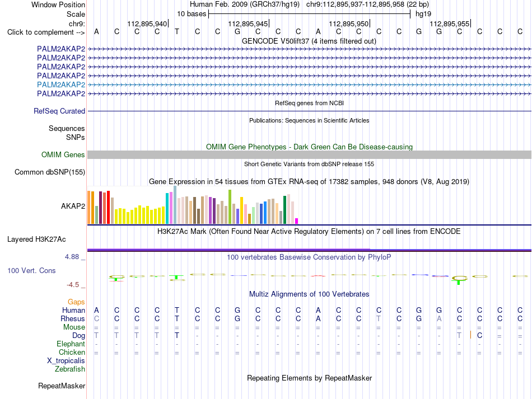The height and width of the screenshot is (399, 532).
Task: Open the 100 Vert. Cons track settings
Action: (31, 270)
